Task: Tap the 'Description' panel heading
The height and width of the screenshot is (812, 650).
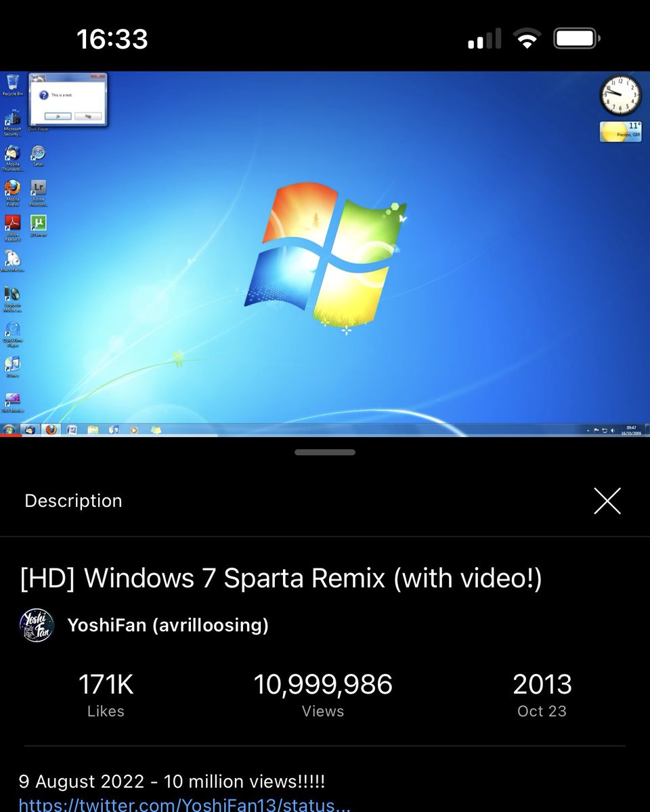Action: tap(73, 501)
